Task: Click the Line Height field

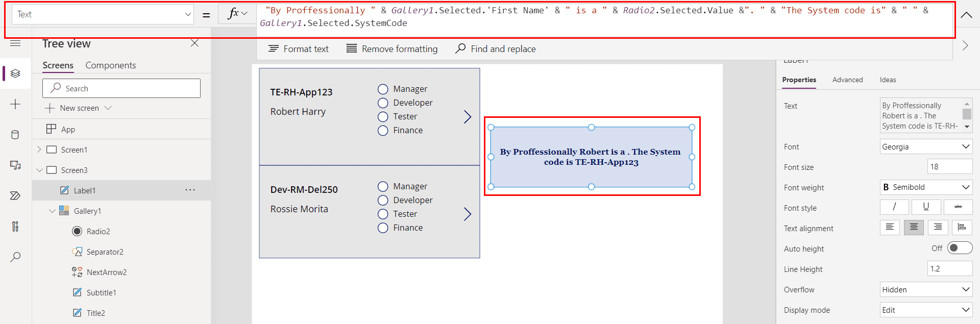Action: [950, 269]
